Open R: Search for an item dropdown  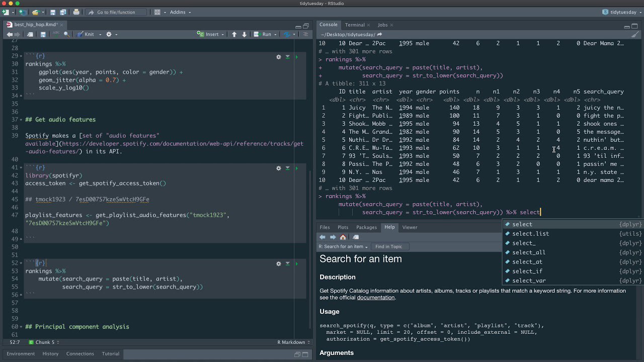343,246
